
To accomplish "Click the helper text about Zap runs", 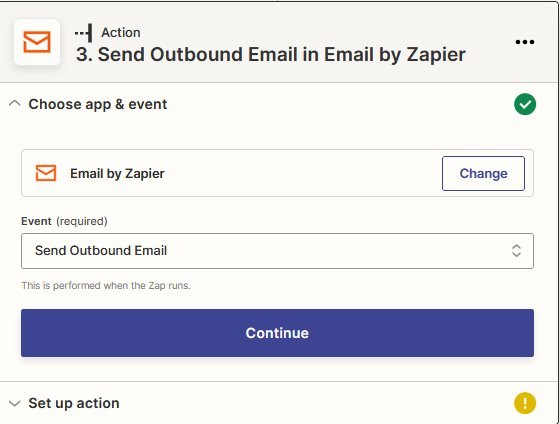I will (106, 285).
